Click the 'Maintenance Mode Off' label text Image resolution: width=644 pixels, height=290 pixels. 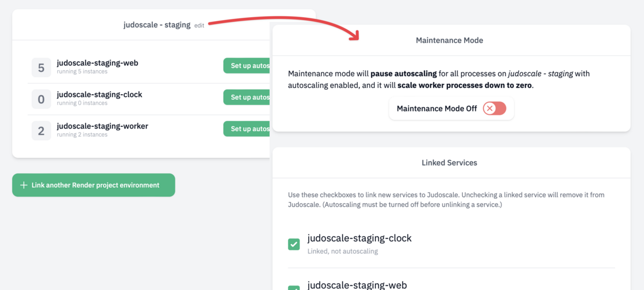(436, 109)
